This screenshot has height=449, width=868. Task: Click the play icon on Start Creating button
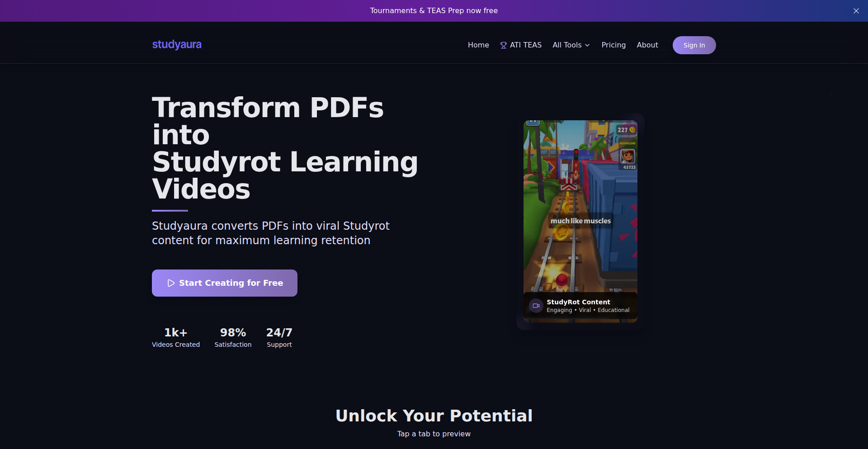pos(171,283)
